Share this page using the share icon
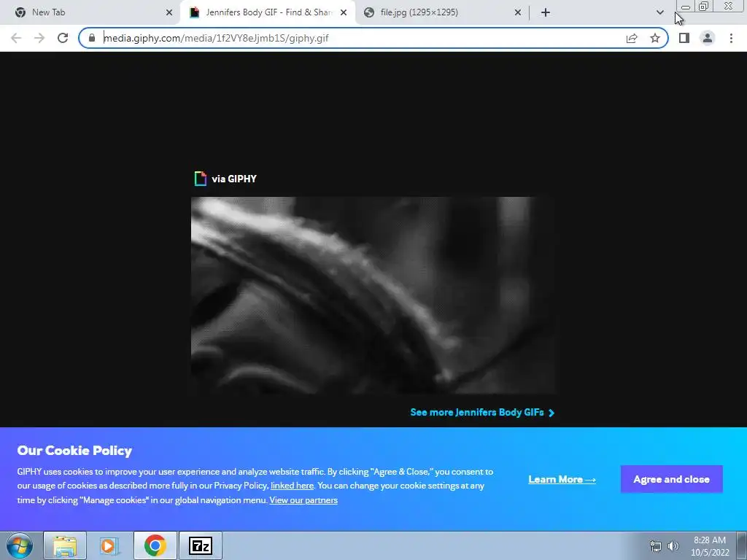 tap(632, 38)
